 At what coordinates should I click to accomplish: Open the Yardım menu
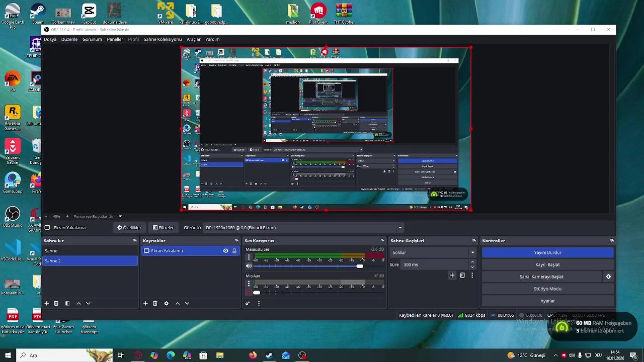coord(212,39)
